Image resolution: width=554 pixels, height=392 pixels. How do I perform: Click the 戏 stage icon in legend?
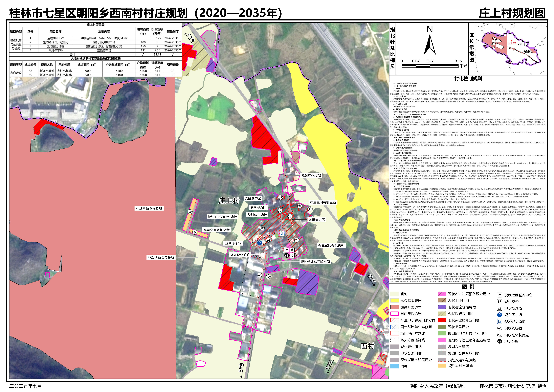coord(500,301)
